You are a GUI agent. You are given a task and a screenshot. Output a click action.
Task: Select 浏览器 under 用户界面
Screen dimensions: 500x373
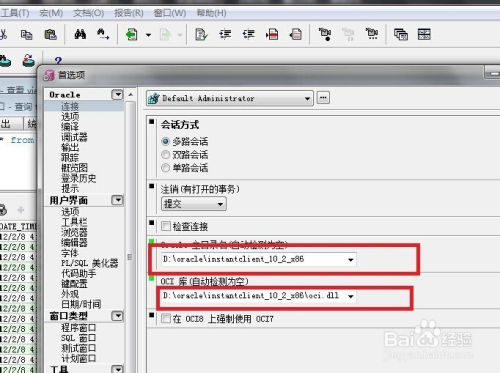74,232
